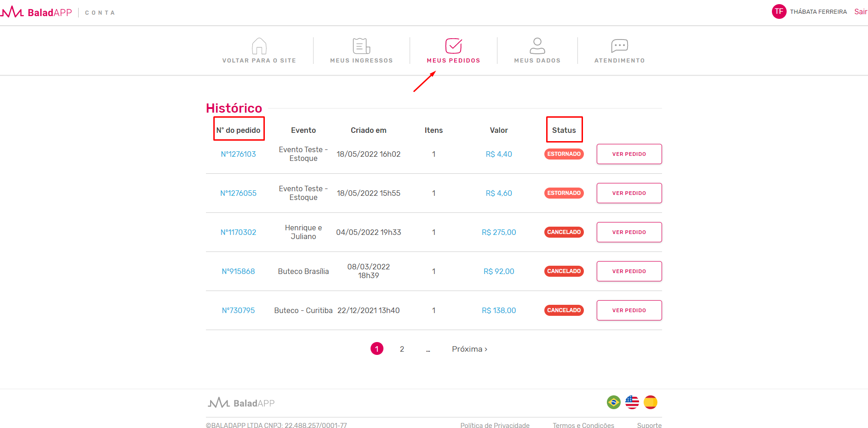Click the Henrique e Juliano event name
Viewport: 868px width, 428px height.
click(x=303, y=232)
